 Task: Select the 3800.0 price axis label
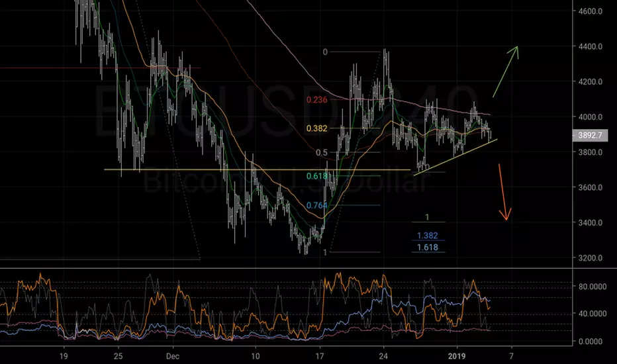591,152
